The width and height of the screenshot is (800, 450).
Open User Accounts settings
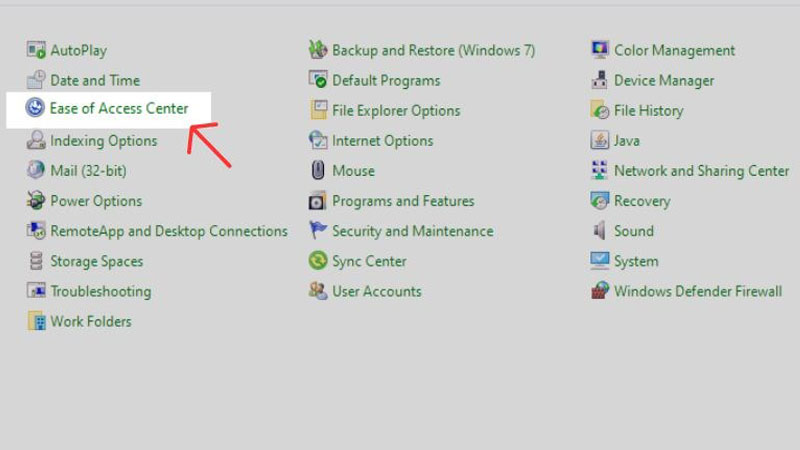coord(376,292)
